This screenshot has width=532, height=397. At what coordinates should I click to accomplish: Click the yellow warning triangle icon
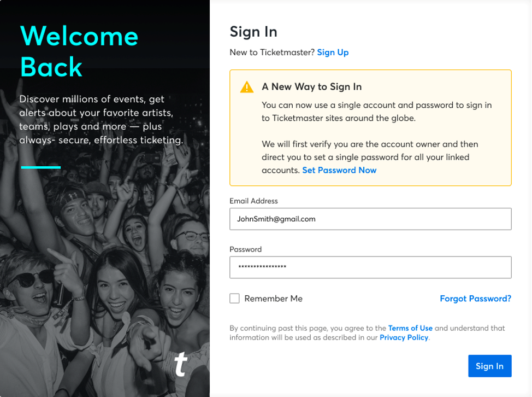[247, 87]
